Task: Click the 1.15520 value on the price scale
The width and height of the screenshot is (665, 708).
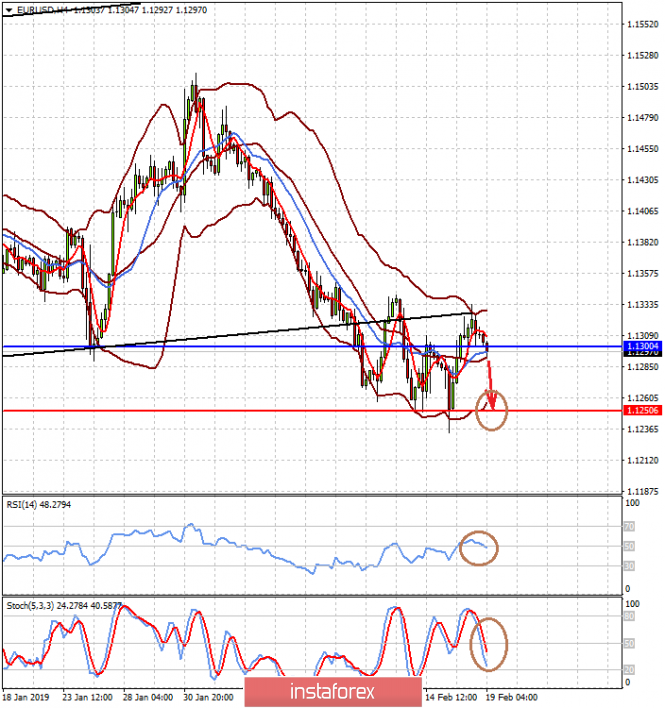Action: [x=640, y=23]
